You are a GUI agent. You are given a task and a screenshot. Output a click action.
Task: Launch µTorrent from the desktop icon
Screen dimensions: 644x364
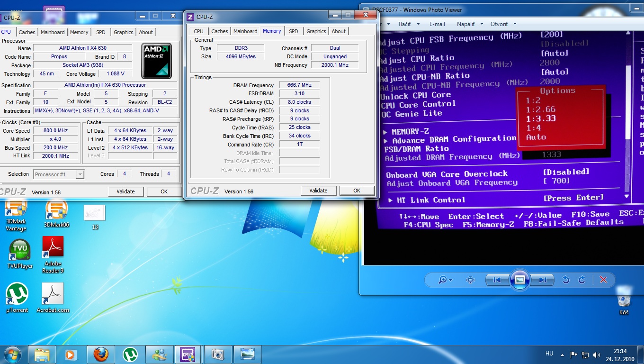tap(17, 298)
